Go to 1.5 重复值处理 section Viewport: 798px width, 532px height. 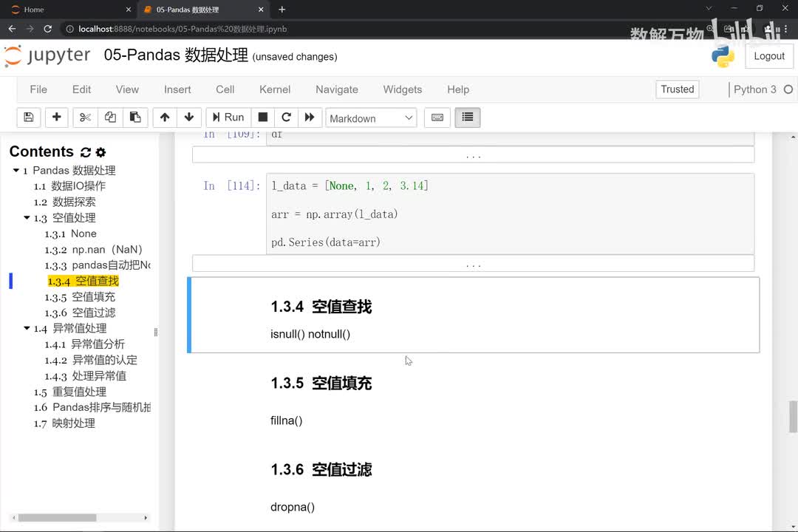[69, 391]
